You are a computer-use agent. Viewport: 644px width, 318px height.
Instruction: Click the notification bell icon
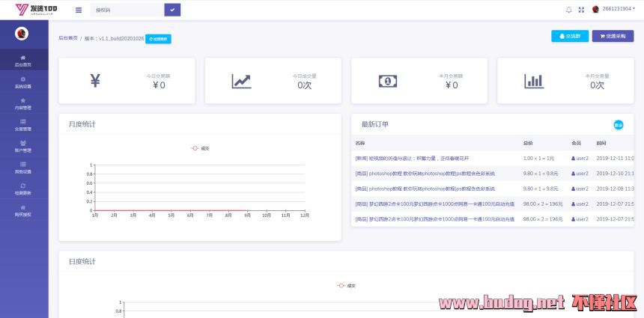coord(568,10)
